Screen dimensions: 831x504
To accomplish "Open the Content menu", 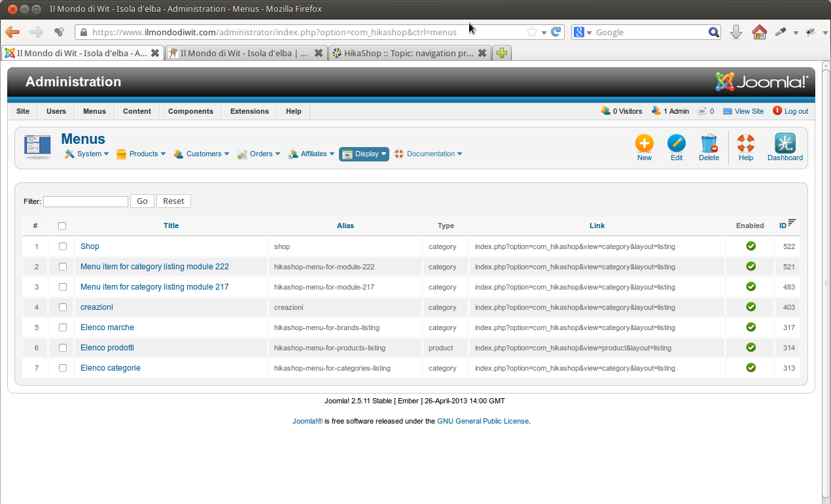I will pos(137,111).
